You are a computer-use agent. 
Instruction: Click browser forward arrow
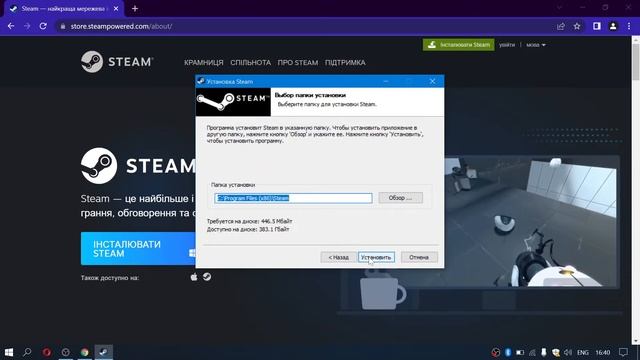[27, 26]
